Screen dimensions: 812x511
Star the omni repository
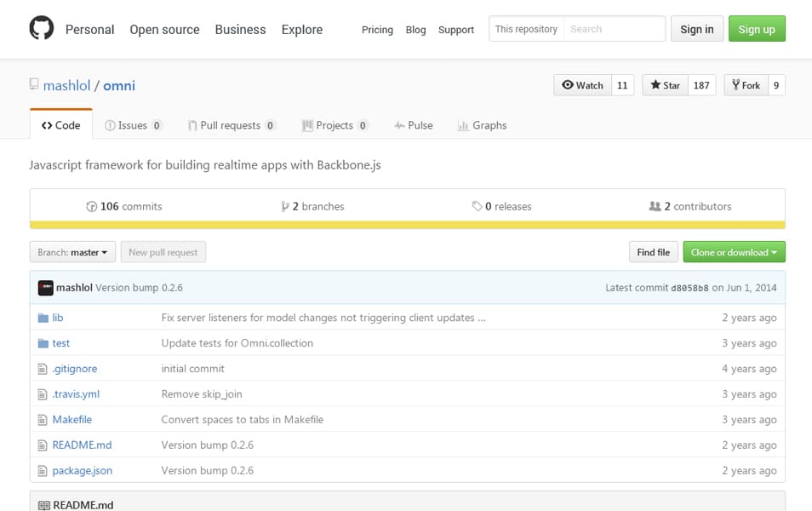[x=665, y=85]
